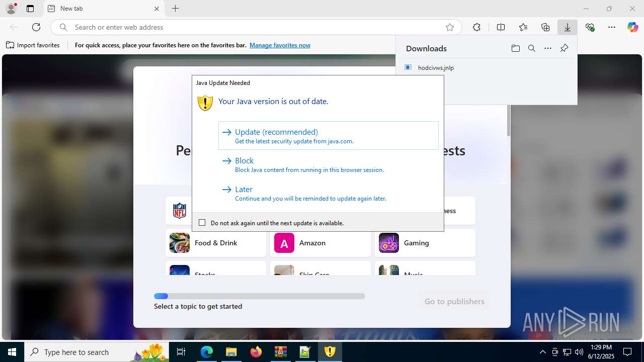This screenshot has width=644, height=362.
Task: Click the page vertical scrollbar
Action: 509,121
